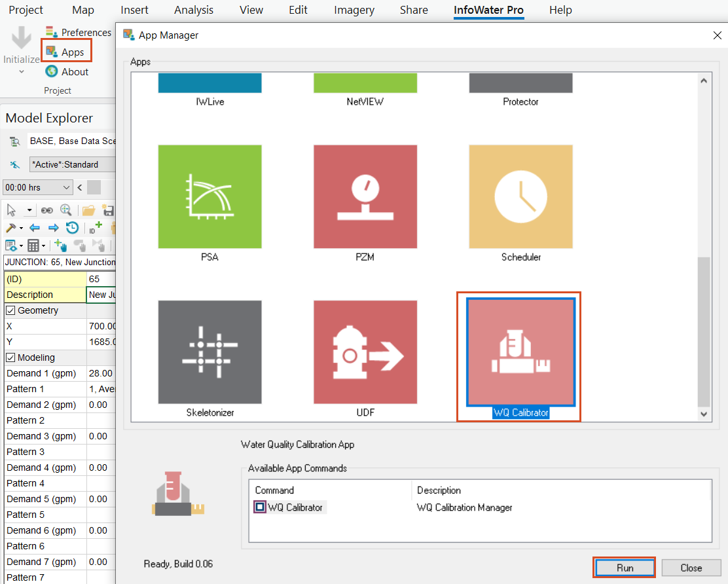Image resolution: width=728 pixels, height=584 pixels.
Task: Select the Skeletonizer grid app icon
Action: coord(210,352)
